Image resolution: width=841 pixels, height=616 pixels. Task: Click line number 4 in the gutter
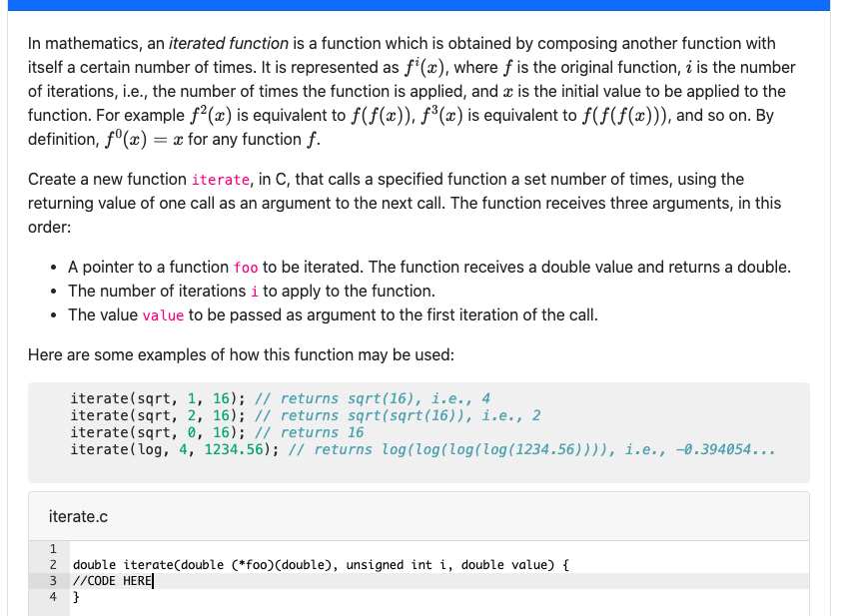click(x=53, y=597)
